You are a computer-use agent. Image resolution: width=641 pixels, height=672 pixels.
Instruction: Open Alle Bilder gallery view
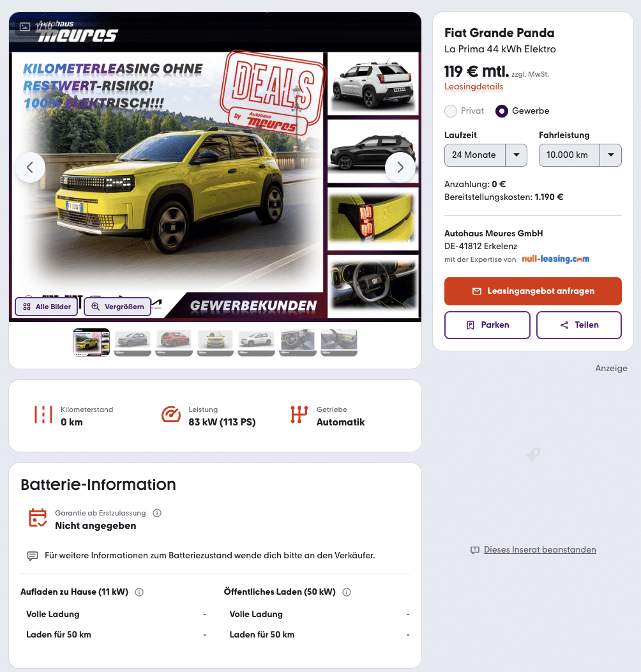tap(46, 307)
